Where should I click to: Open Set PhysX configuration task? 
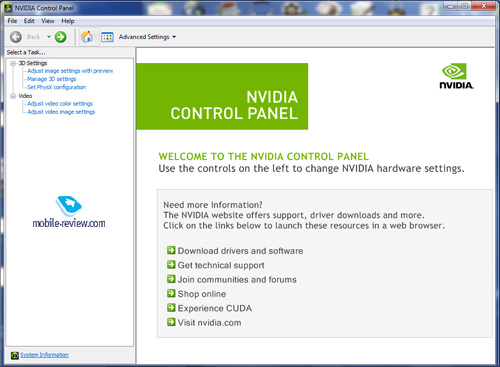[x=57, y=87]
